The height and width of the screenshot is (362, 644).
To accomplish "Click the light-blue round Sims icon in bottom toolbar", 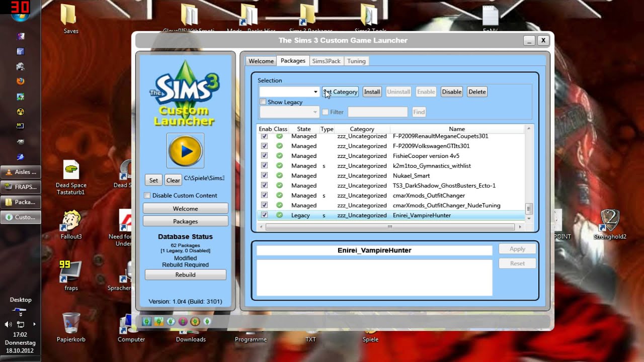I will (171, 321).
